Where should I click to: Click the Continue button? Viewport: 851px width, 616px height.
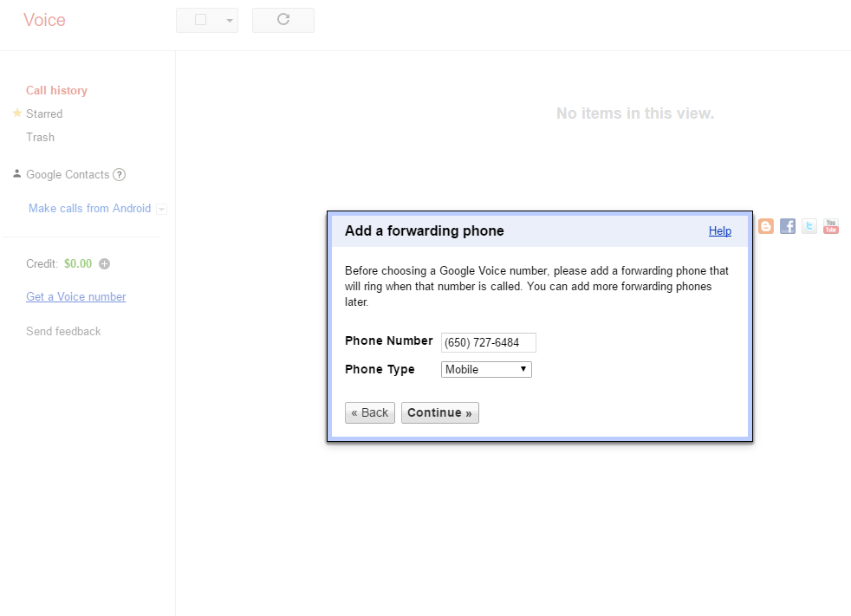tap(440, 413)
